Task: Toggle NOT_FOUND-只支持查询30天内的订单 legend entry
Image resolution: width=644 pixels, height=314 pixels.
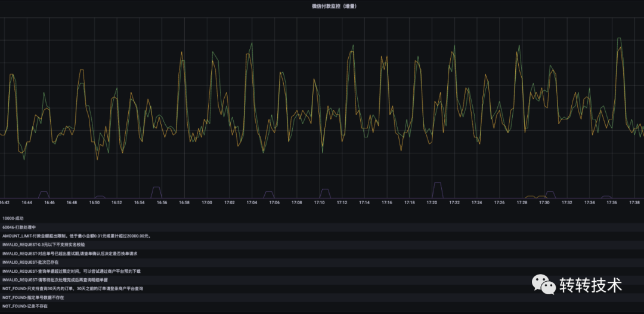Action: coord(73,289)
